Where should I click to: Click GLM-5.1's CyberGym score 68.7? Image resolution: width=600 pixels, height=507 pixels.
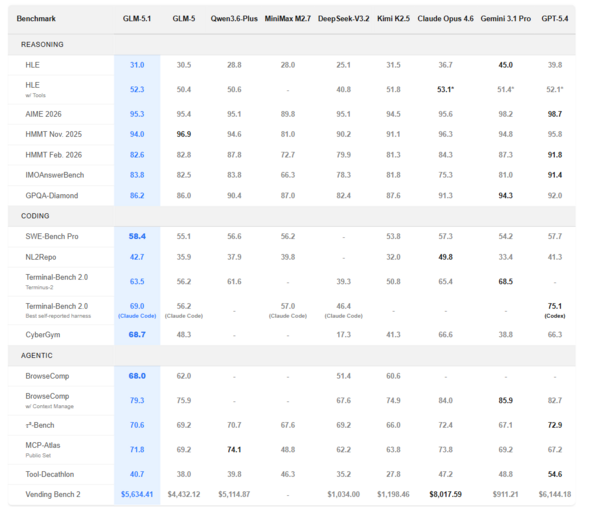(x=137, y=335)
